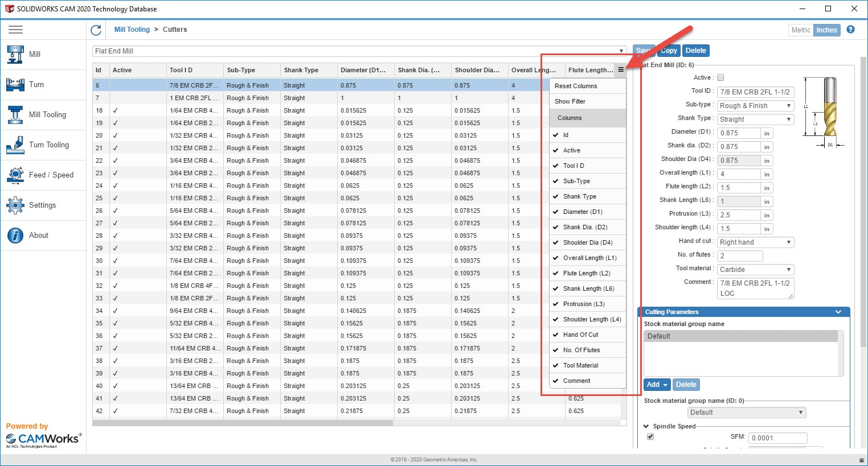
Task: Open the About info section
Action: coord(43,235)
